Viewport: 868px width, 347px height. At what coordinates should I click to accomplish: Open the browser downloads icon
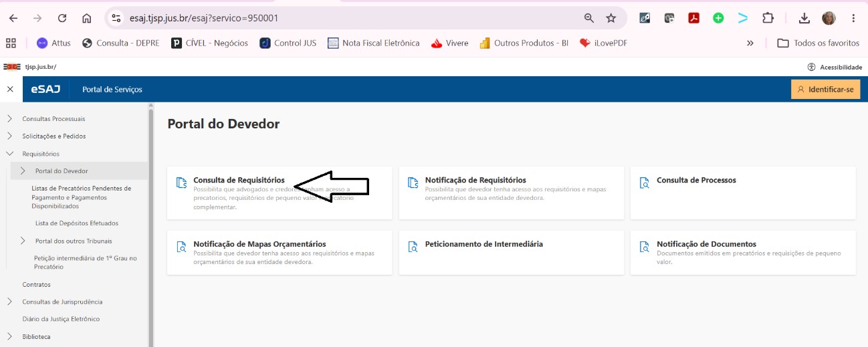[804, 18]
